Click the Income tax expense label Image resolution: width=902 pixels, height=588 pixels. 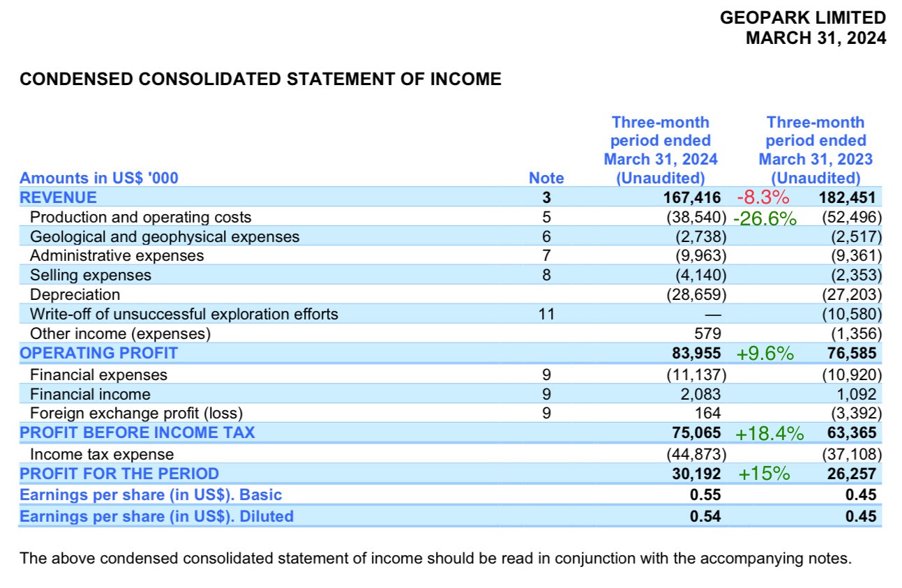[x=102, y=454]
